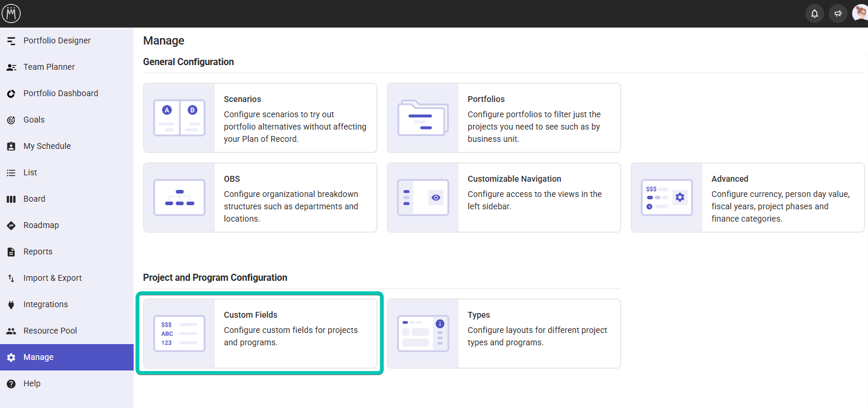Click the Roadmap sign icon
Viewport: 868px width, 408px height.
click(11, 226)
